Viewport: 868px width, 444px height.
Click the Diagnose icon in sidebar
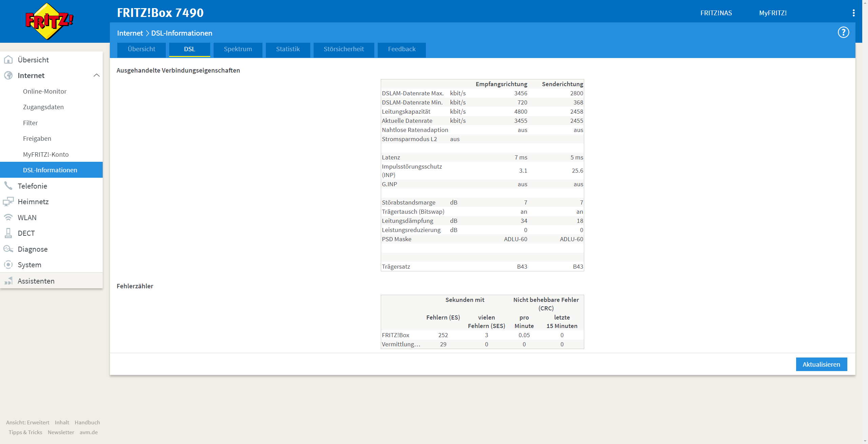pos(8,249)
